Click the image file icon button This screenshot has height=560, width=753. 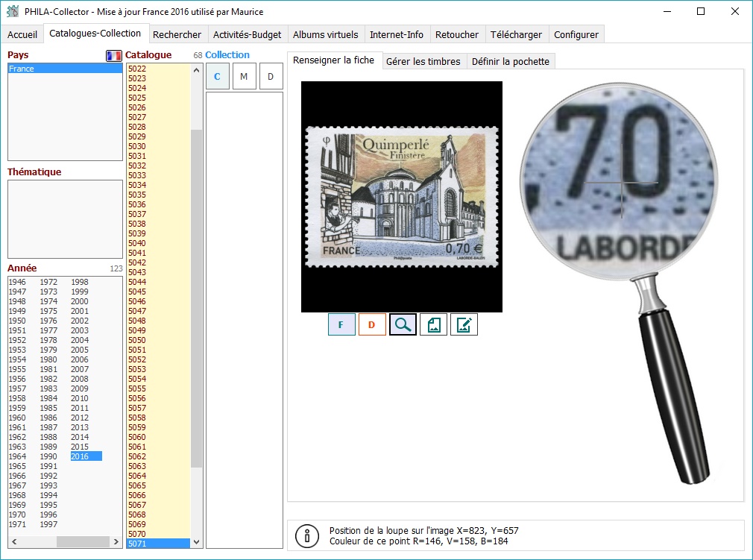pyautogui.click(x=433, y=324)
